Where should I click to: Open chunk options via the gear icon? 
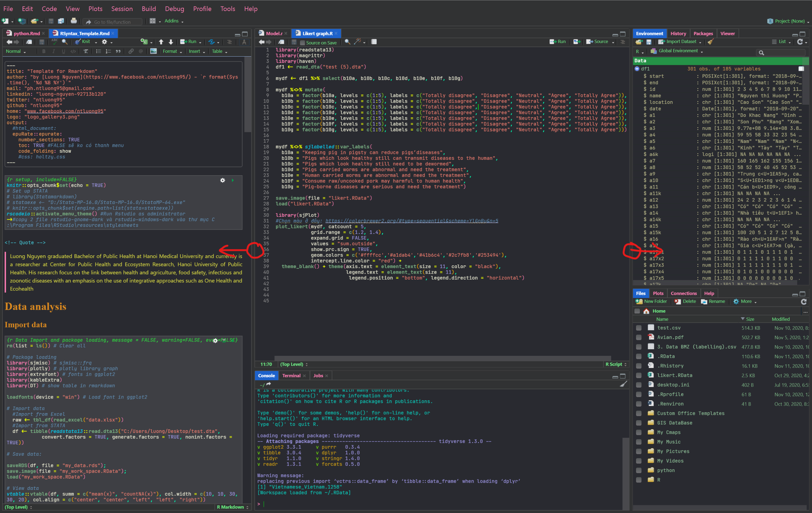coord(222,180)
